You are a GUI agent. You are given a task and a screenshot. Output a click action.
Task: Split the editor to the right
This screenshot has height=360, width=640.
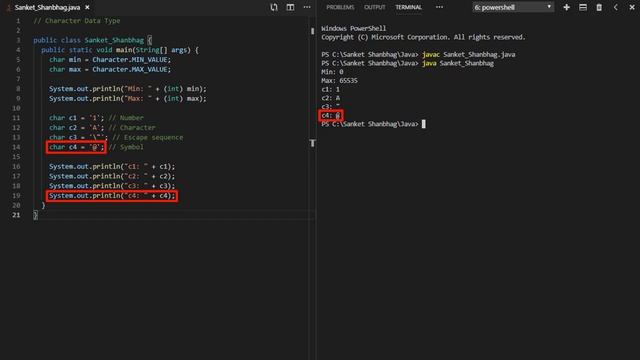(x=290, y=7)
